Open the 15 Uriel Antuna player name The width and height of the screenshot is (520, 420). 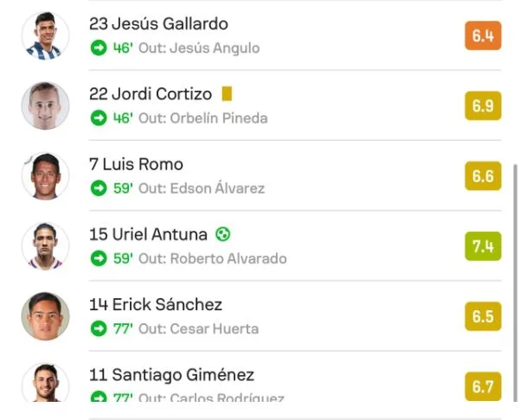click(x=148, y=234)
